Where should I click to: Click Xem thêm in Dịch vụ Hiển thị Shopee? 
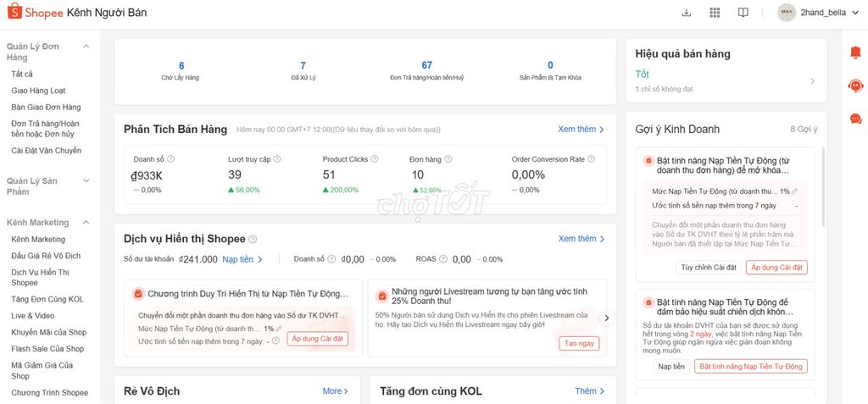pyautogui.click(x=581, y=239)
